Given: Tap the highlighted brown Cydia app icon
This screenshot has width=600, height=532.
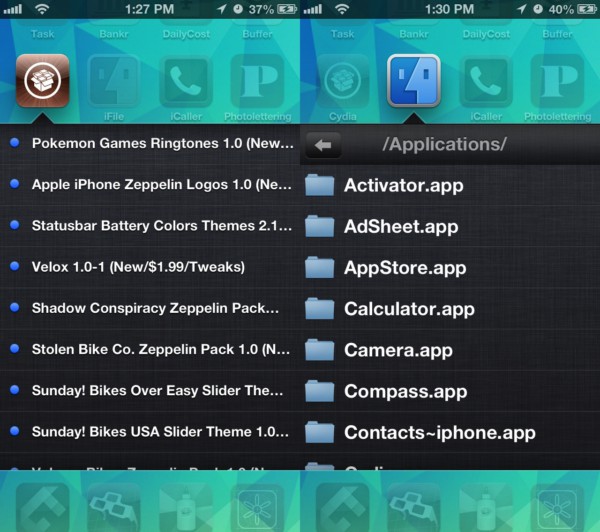Looking at the screenshot, I should 43,81.
